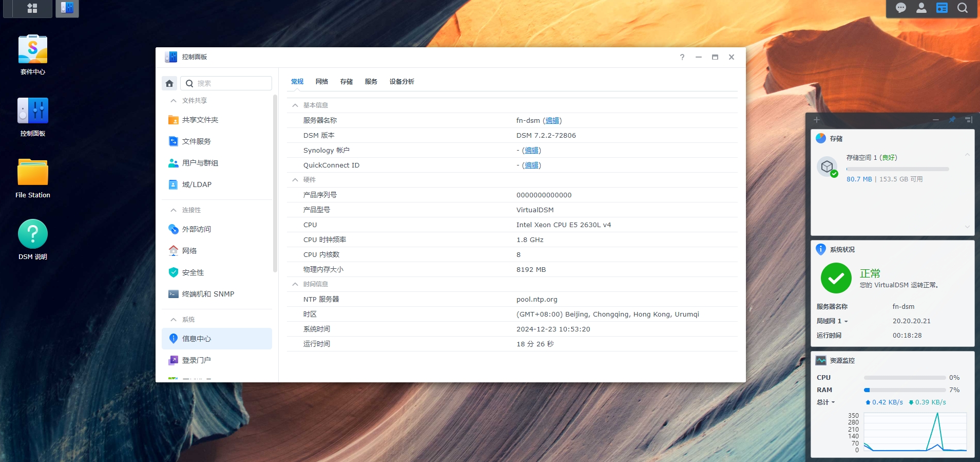Select 信息中心 in the sidebar
This screenshot has width=980, height=462.
click(217, 339)
